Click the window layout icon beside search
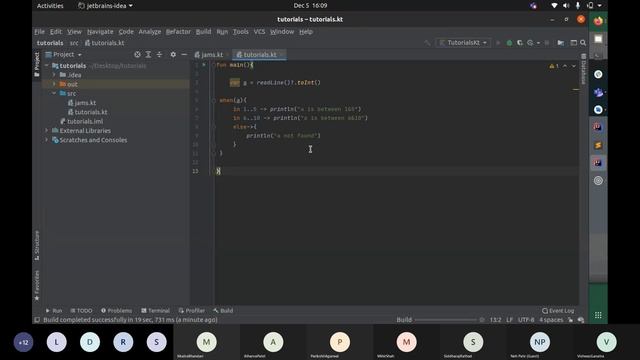The image size is (640, 360). point(573,42)
